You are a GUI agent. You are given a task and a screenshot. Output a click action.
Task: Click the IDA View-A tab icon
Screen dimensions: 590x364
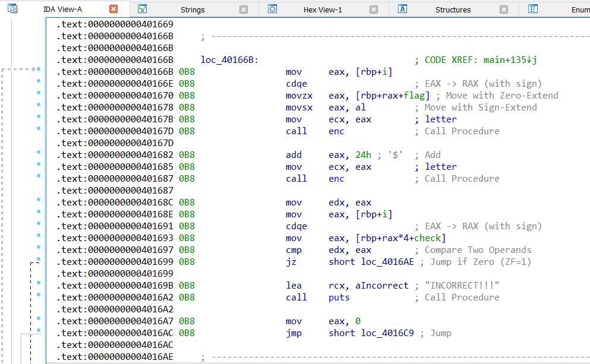click(12, 9)
